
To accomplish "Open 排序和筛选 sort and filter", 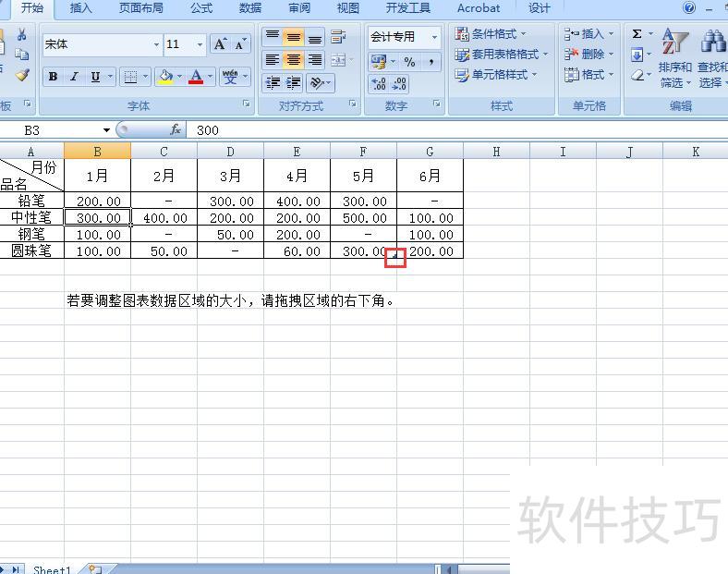I will [x=675, y=58].
